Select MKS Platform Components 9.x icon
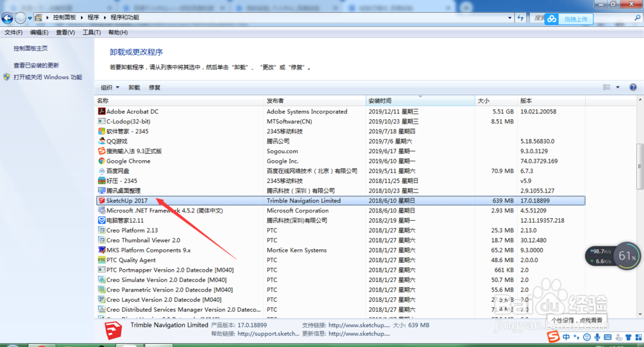The height and width of the screenshot is (347, 644). (x=102, y=250)
